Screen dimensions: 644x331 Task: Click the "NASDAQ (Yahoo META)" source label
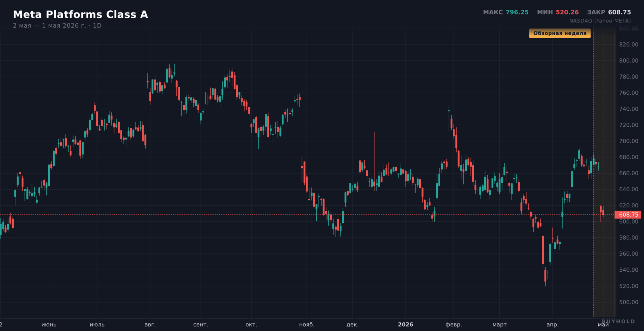(600, 21)
